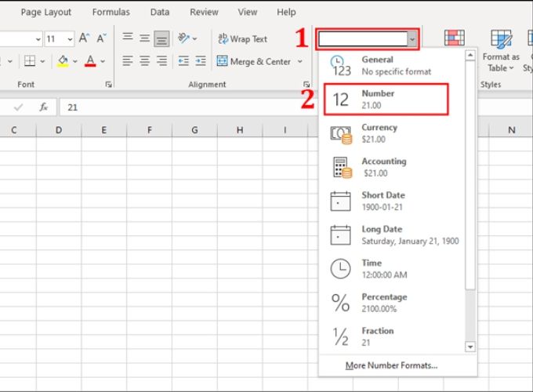Open Page Layout ribbon tab
Screen dimensions: 533x392
pyautogui.click(x=46, y=13)
